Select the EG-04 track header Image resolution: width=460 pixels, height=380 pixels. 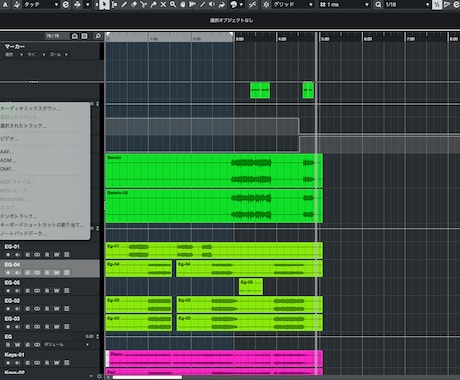tap(50, 269)
